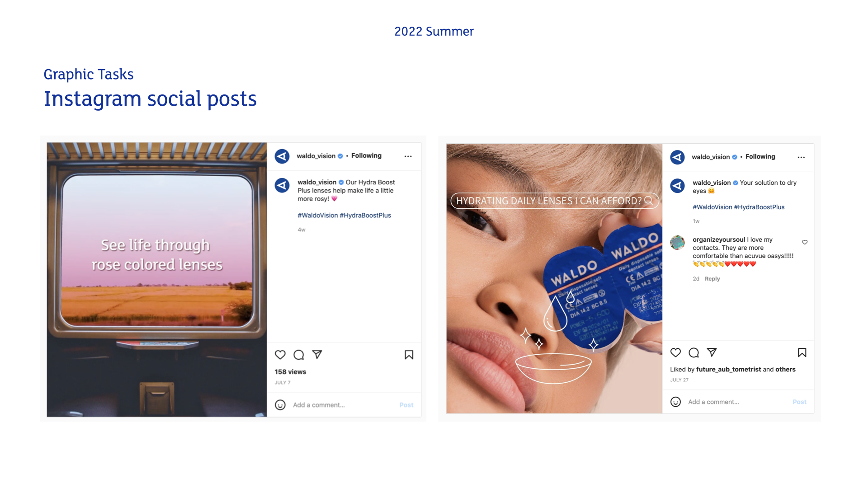Open #HydraBoostPlus hashtag in left post caption

tap(365, 216)
